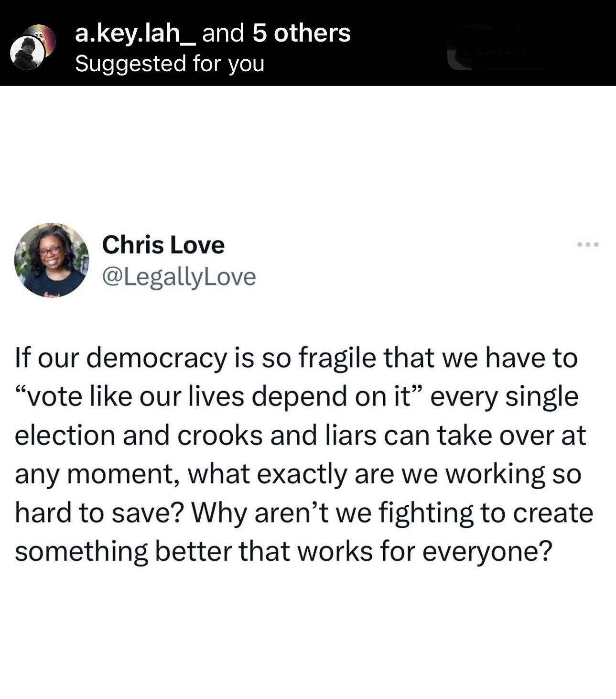Tap 'something better that works for everyone?'
The image size is (616, 699).
click(283, 551)
